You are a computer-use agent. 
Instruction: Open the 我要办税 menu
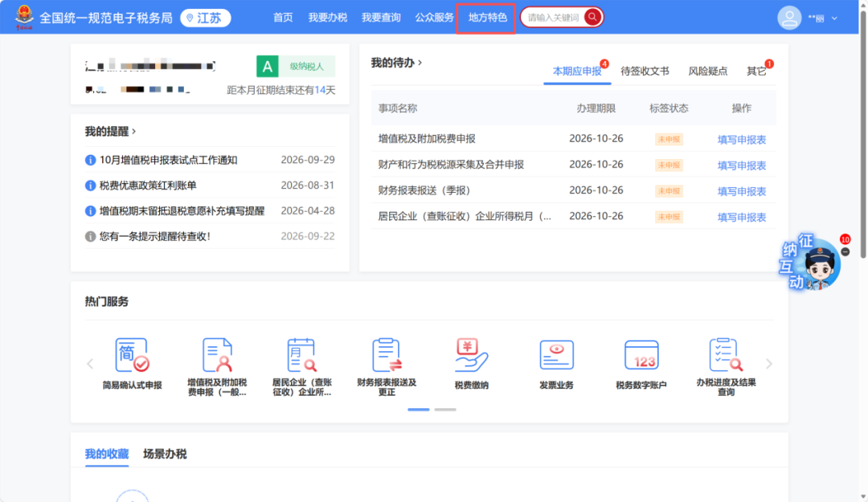(x=328, y=18)
